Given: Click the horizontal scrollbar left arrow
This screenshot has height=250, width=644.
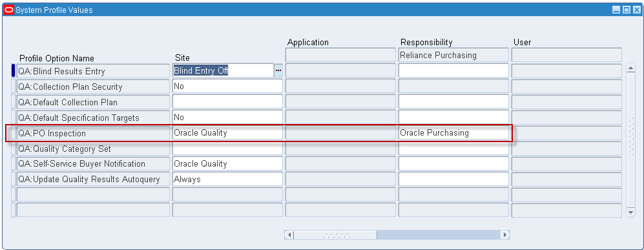Looking at the screenshot, I should 289,235.
